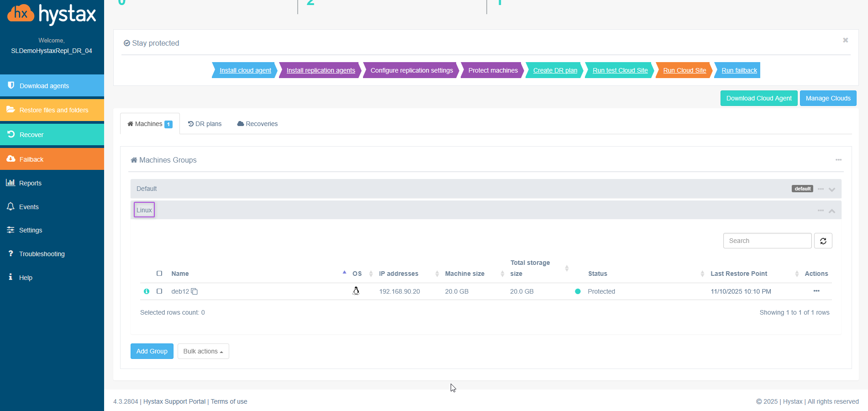Click the refresh icon beside Search
Screen dimensions: 868x411
point(823,241)
